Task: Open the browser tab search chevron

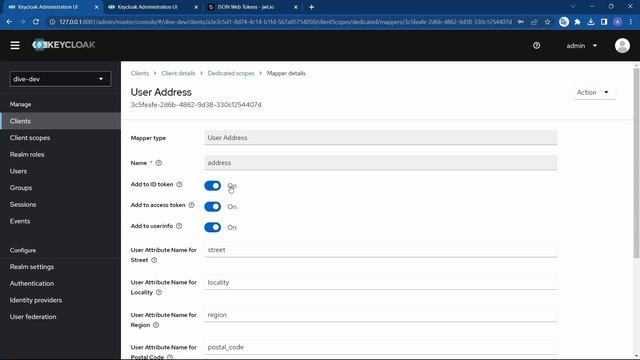Action: (x=573, y=7)
